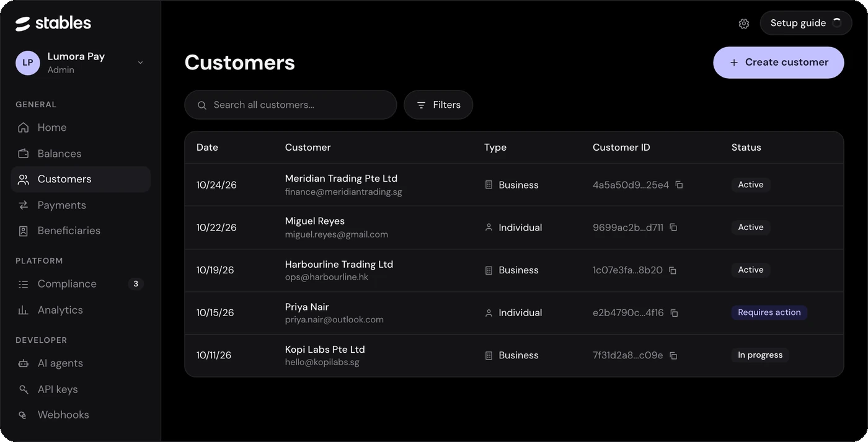Click Compliance badge showing 3
This screenshot has width=868, height=442.
pyautogui.click(x=136, y=284)
